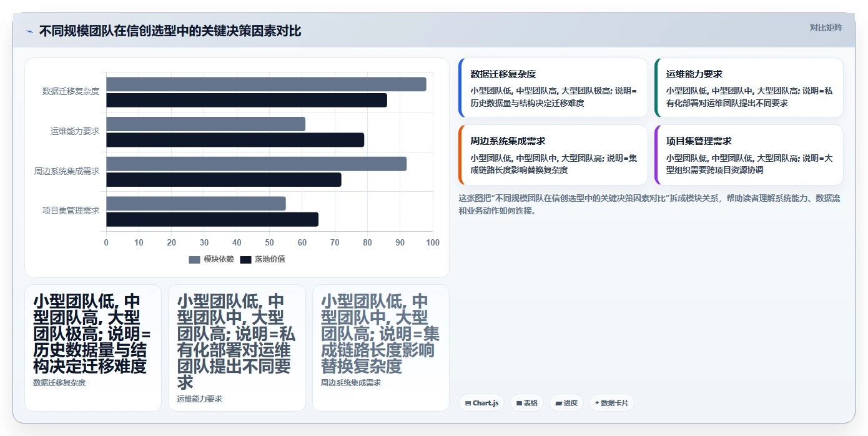Click the chart y-axis label 项目集管理需求
The height and width of the screenshot is (436, 868).
pos(71,211)
